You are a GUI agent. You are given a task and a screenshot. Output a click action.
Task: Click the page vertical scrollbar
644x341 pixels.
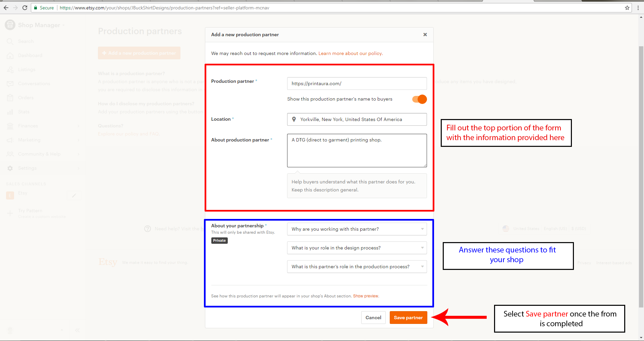[x=641, y=177]
